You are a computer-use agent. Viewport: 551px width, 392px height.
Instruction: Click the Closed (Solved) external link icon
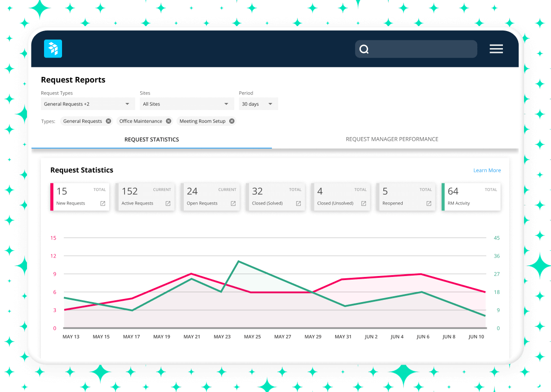point(298,203)
